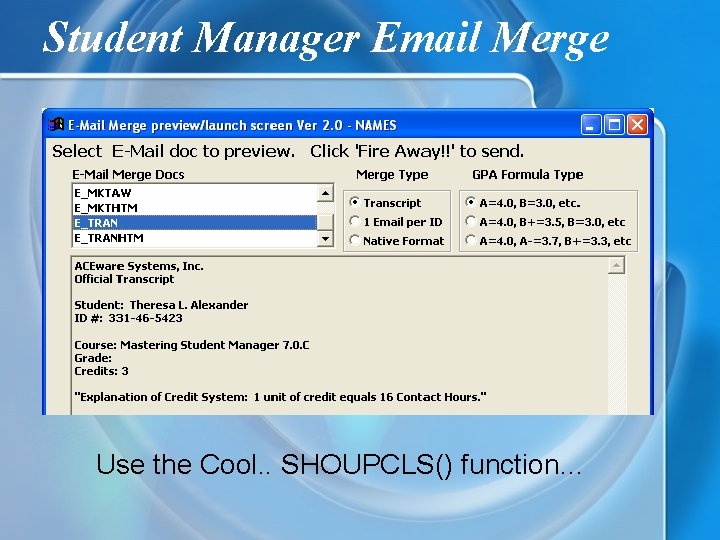Click the app icon in the E-Mail Merge title bar
Screen dimensions: 720x540
click(56, 124)
